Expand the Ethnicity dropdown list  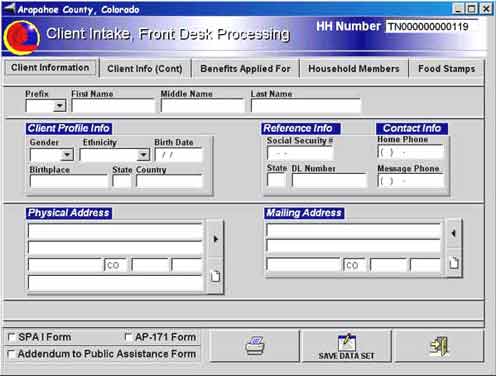[144, 155]
